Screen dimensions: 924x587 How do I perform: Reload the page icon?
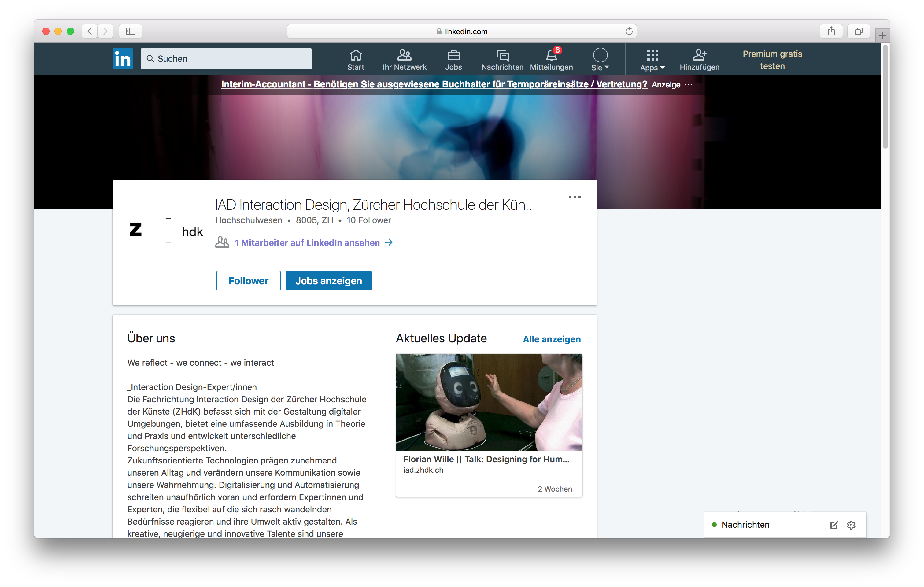click(x=629, y=31)
